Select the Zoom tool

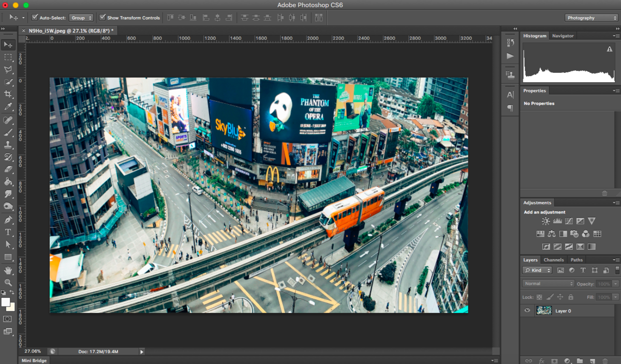coord(8,281)
